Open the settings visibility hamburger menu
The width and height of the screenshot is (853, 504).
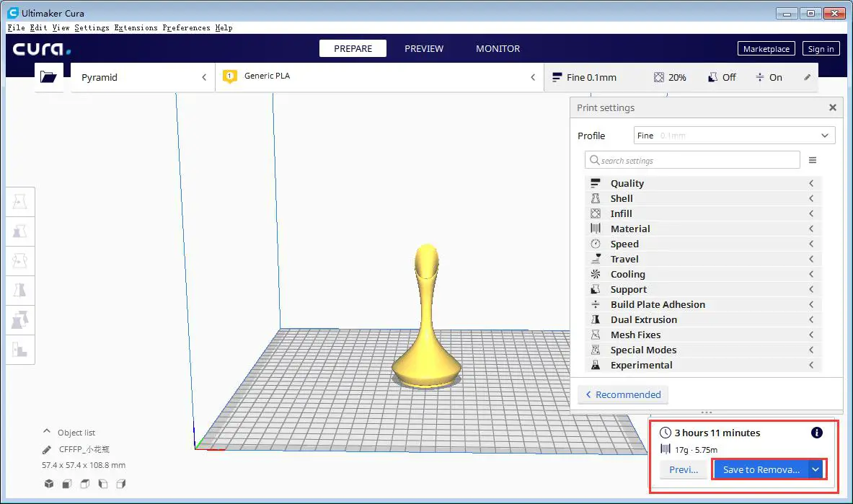pyautogui.click(x=813, y=159)
